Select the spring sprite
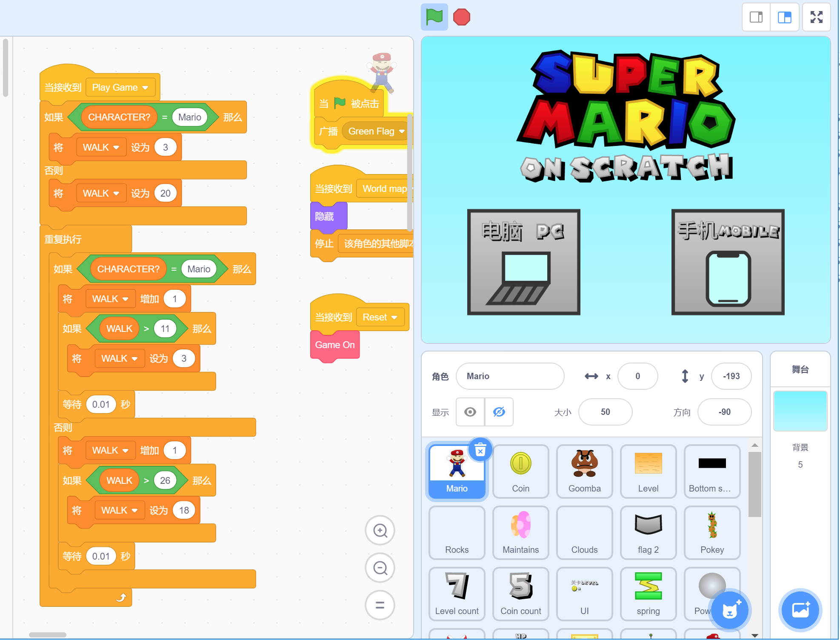Viewport: 840px width, 640px height. (x=648, y=594)
